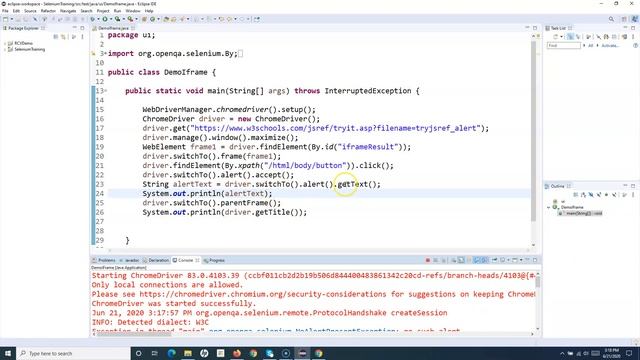Image resolution: width=640 pixels, height=360 pixels.
Task: Click the Open Perspective icon
Action: [624, 19]
